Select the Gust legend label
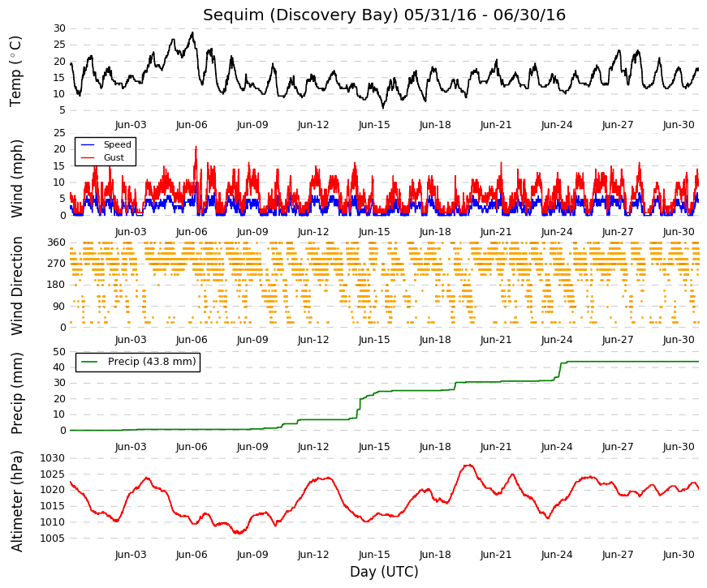Image resolution: width=707 pixels, height=588 pixels. [114, 157]
